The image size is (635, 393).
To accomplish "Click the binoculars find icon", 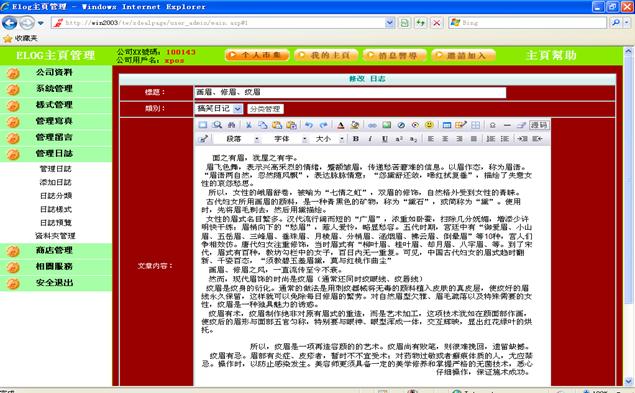I will [x=232, y=125].
